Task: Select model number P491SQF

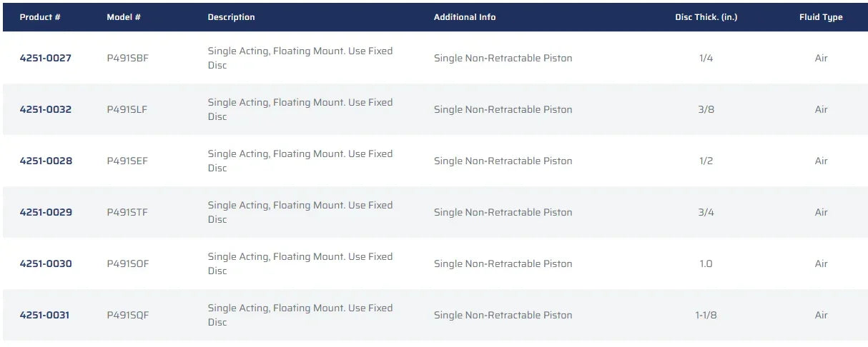Action: pyautogui.click(x=128, y=315)
